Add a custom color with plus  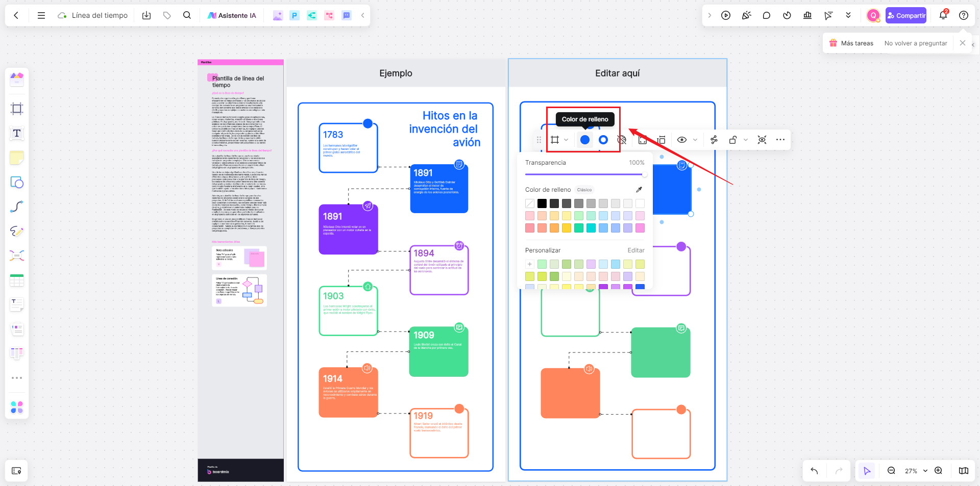click(530, 264)
